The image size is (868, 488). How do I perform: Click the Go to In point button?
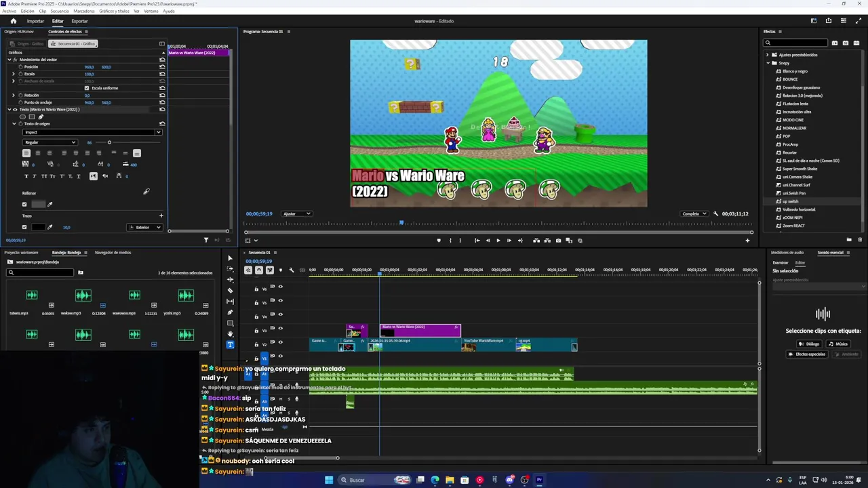(x=477, y=241)
